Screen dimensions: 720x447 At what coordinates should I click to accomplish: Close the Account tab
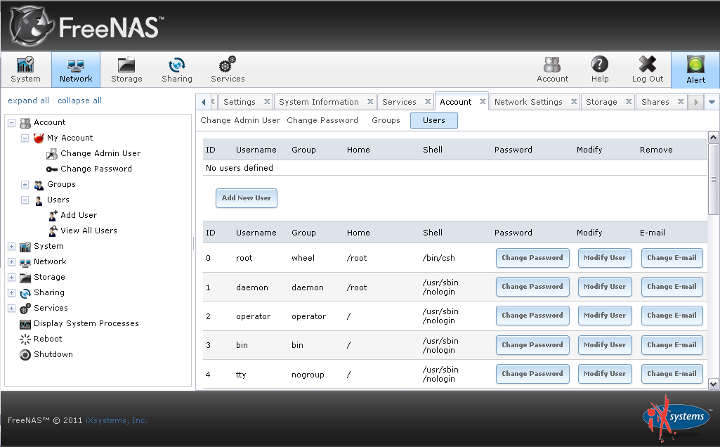(483, 102)
